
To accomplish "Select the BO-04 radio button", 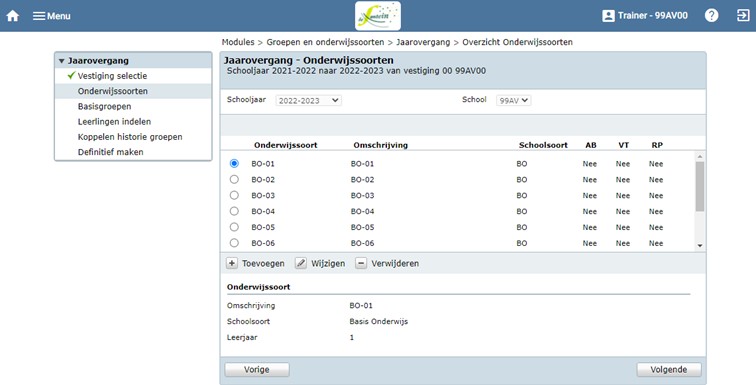I will 234,211.
